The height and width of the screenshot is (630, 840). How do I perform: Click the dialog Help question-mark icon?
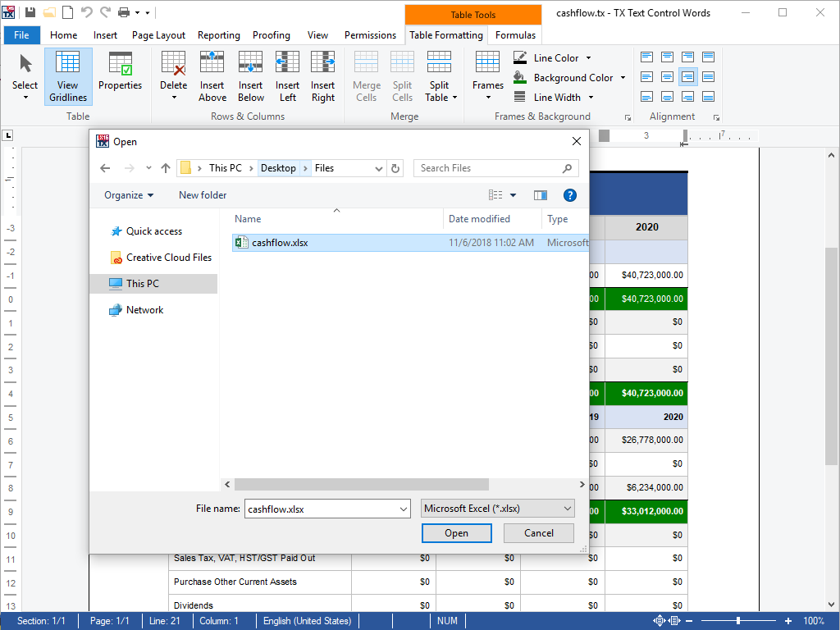(x=569, y=195)
